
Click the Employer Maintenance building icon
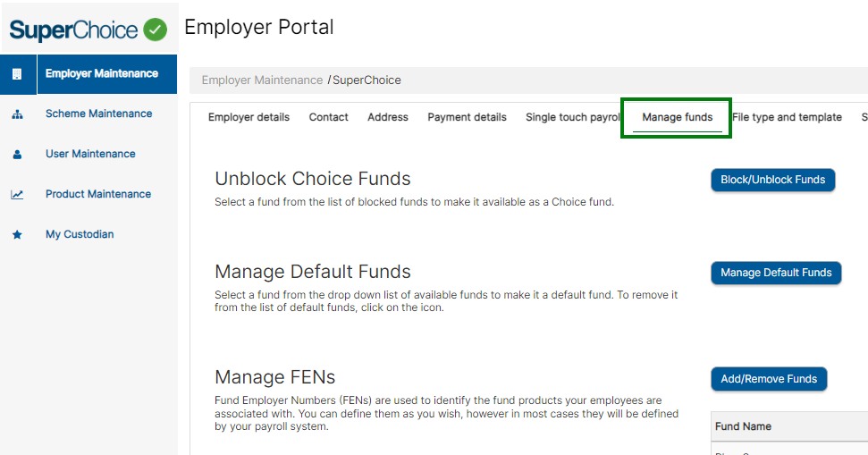(17, 74)
